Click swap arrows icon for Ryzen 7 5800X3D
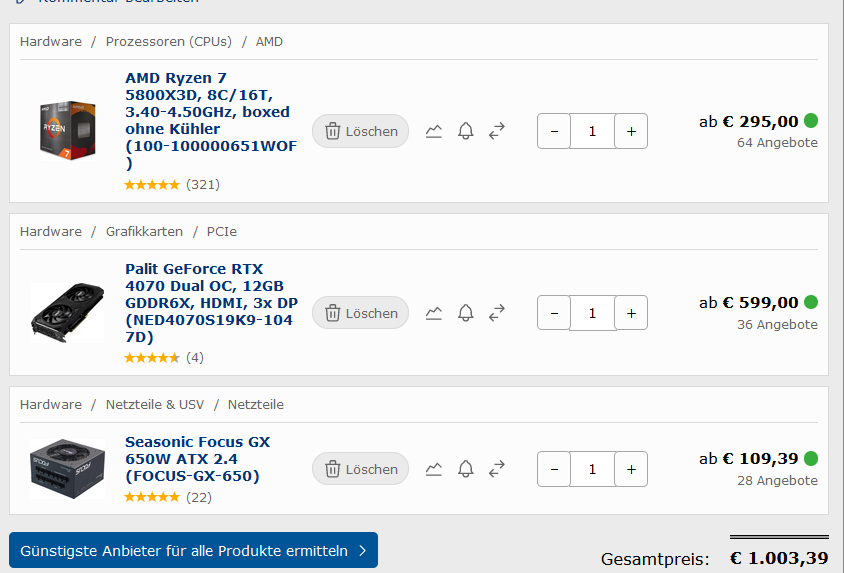The width and height of the screenshot is (844, 573). (x=497, y=131)
